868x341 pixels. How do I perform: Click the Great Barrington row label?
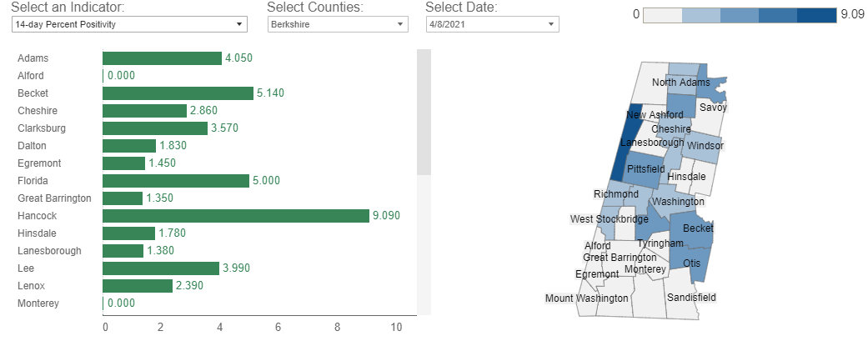(x=54, y=198)
